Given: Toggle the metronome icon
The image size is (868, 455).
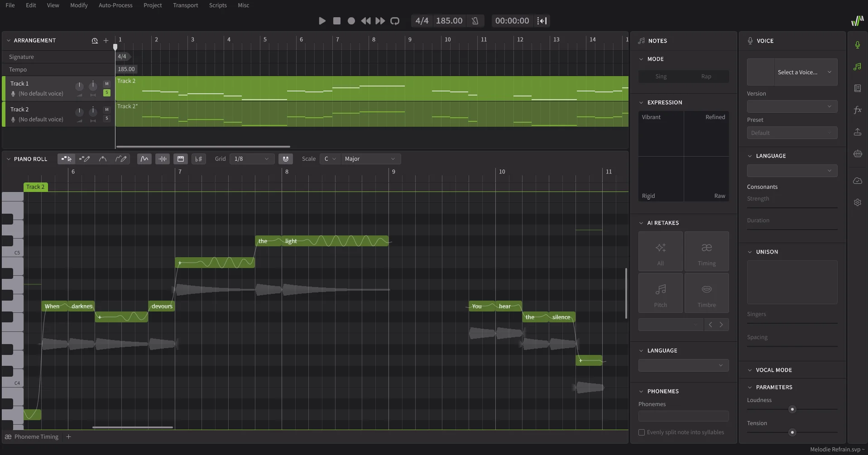Looking at the screenshot, I should 475,21.
